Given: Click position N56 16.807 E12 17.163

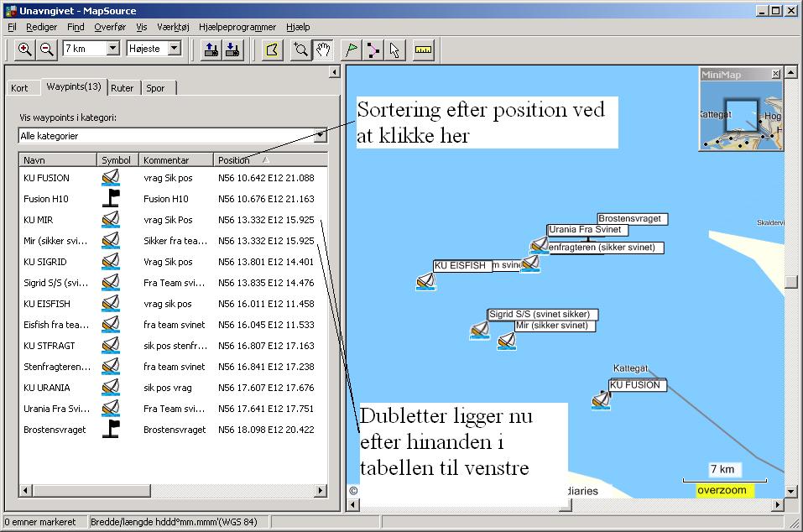Looking at the screenshot, I should [266, 346].
